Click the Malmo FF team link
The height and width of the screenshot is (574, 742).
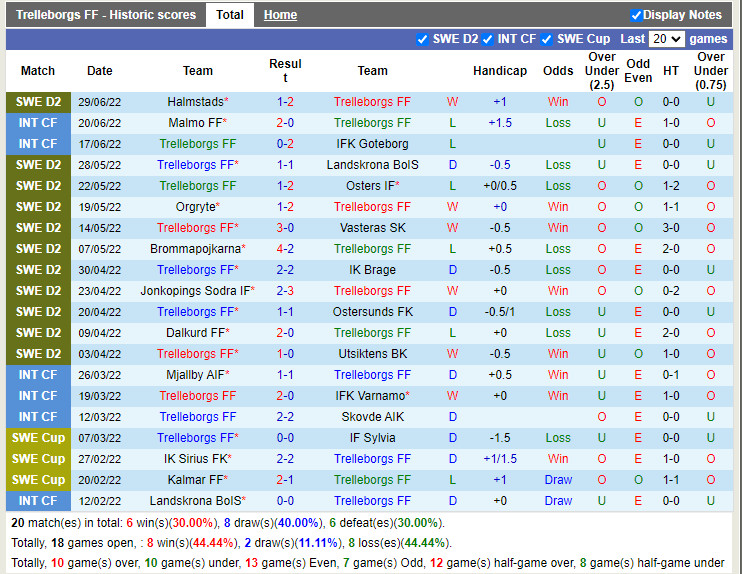coord(194,123)
